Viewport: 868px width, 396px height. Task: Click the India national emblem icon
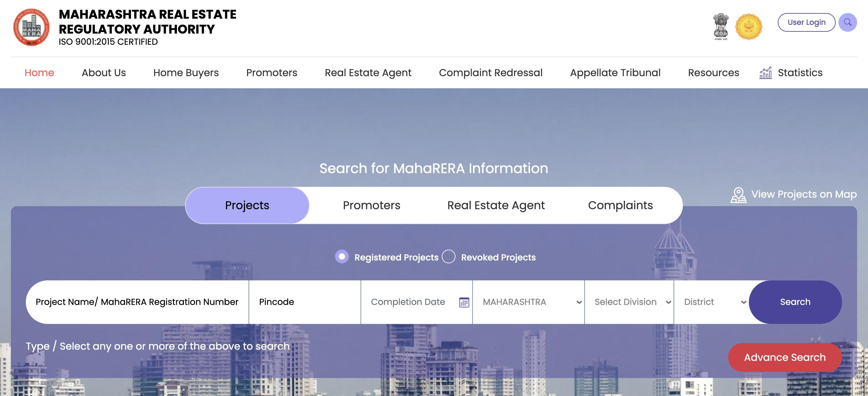[x=721, y=26]
